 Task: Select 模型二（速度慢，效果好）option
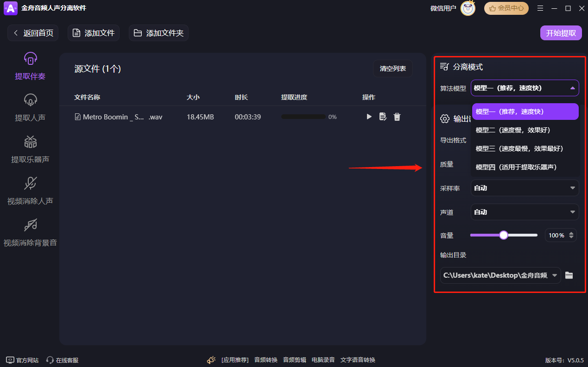coord(525,130)
